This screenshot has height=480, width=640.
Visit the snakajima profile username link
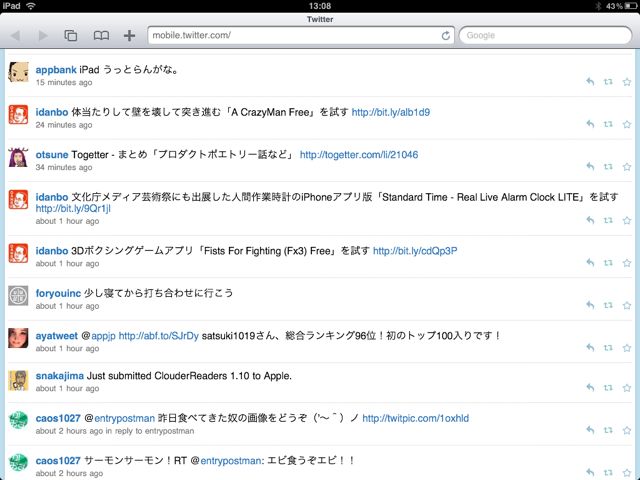(60, 376)
